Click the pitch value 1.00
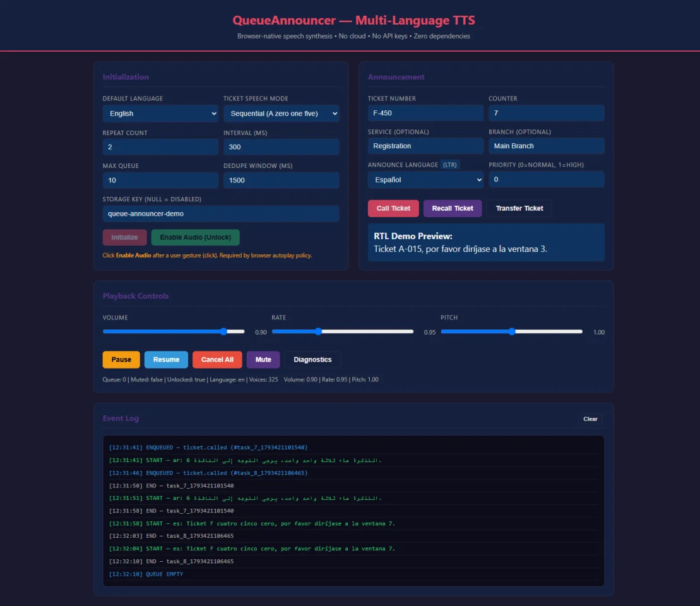The width and height of the screenshot is (700, 606). pos(598,332)
